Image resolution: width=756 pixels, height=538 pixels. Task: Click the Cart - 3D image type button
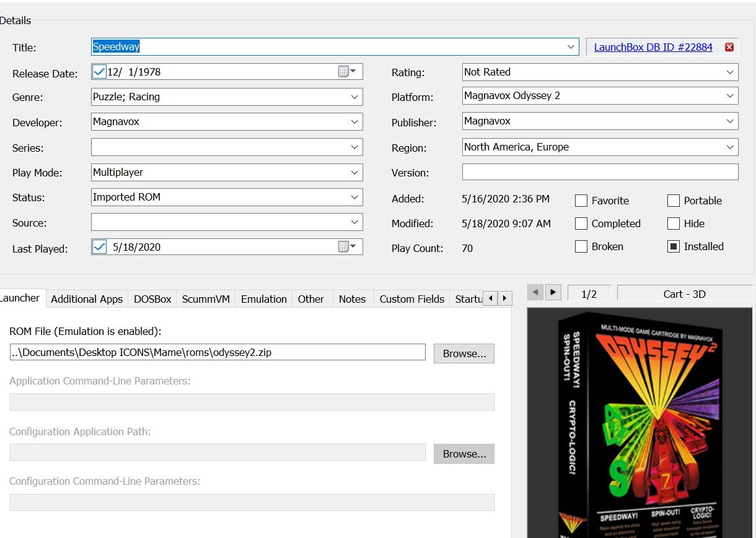[685, 293]
